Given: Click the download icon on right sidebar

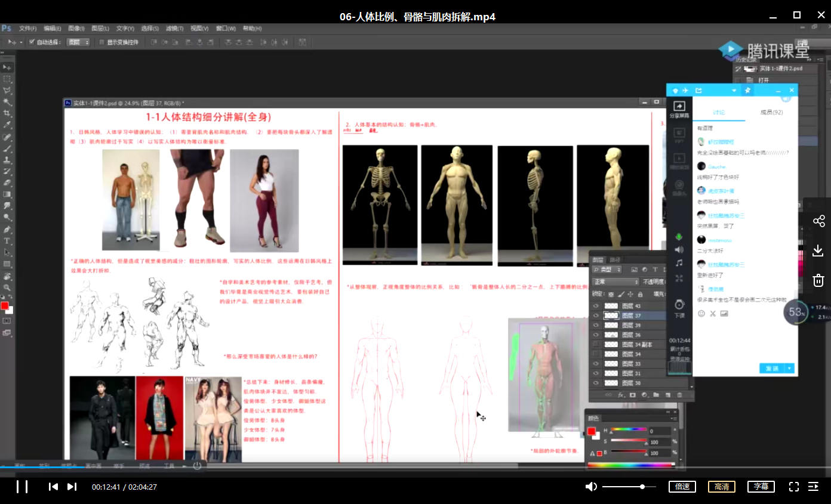Looking at the screenshot, I should point(818,251).
